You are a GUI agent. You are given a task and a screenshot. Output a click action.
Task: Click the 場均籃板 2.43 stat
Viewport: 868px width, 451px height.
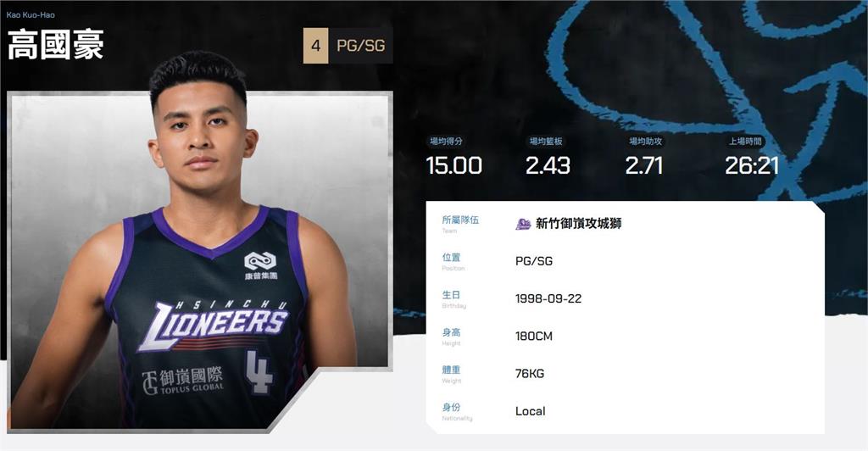[x=547, y=158]
